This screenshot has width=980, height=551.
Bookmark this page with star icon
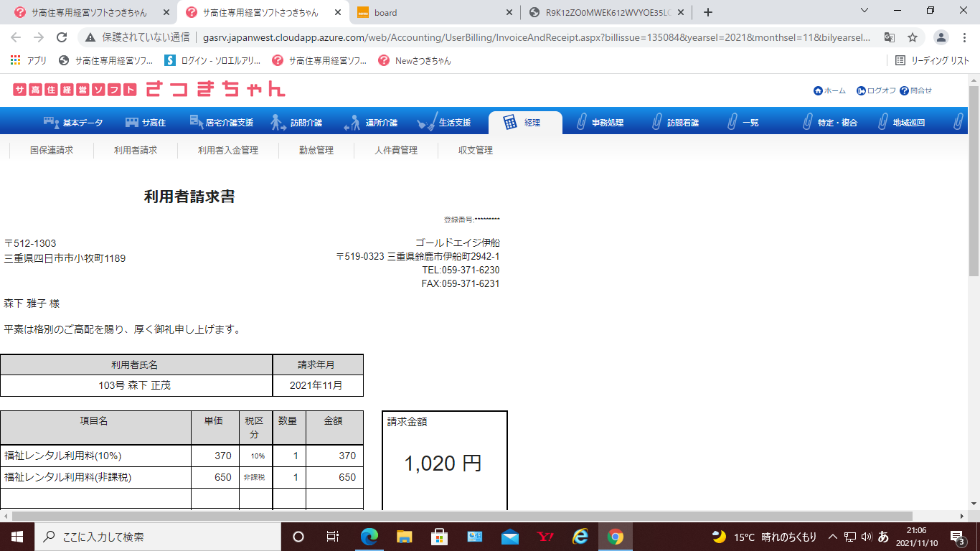913,37
